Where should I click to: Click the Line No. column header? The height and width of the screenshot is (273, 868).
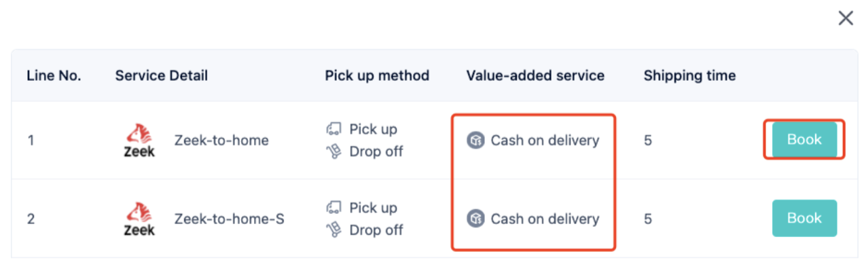point(54,75)
